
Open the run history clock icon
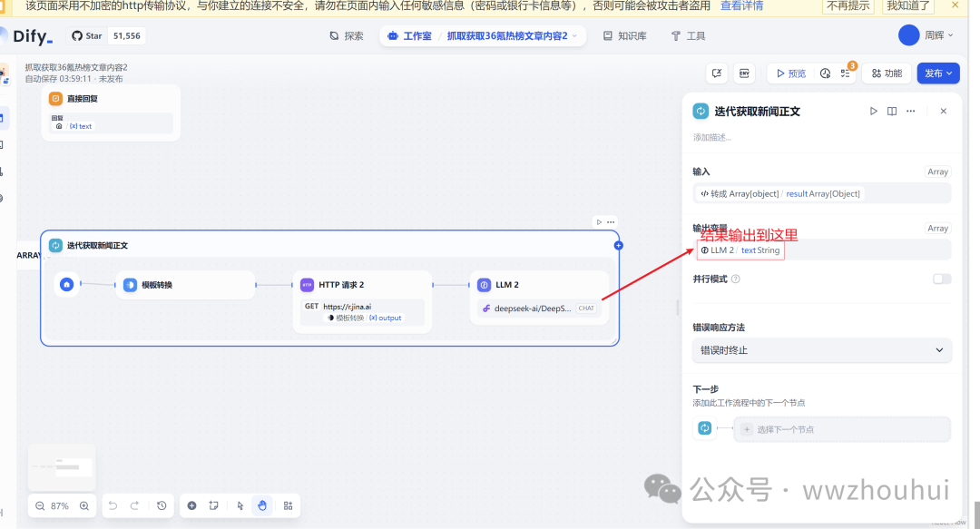[825, 73]
